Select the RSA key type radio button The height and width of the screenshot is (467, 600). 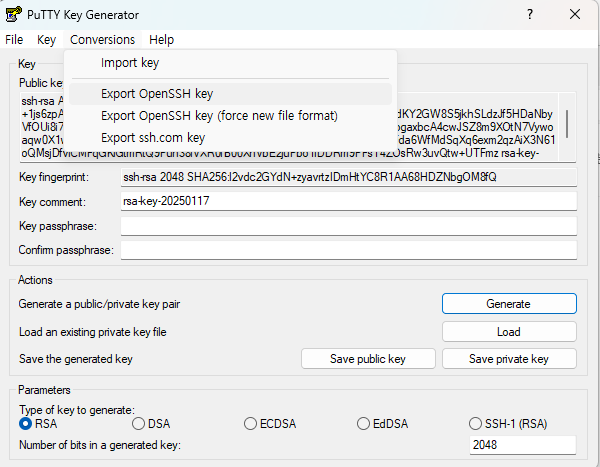click(25, 424)
